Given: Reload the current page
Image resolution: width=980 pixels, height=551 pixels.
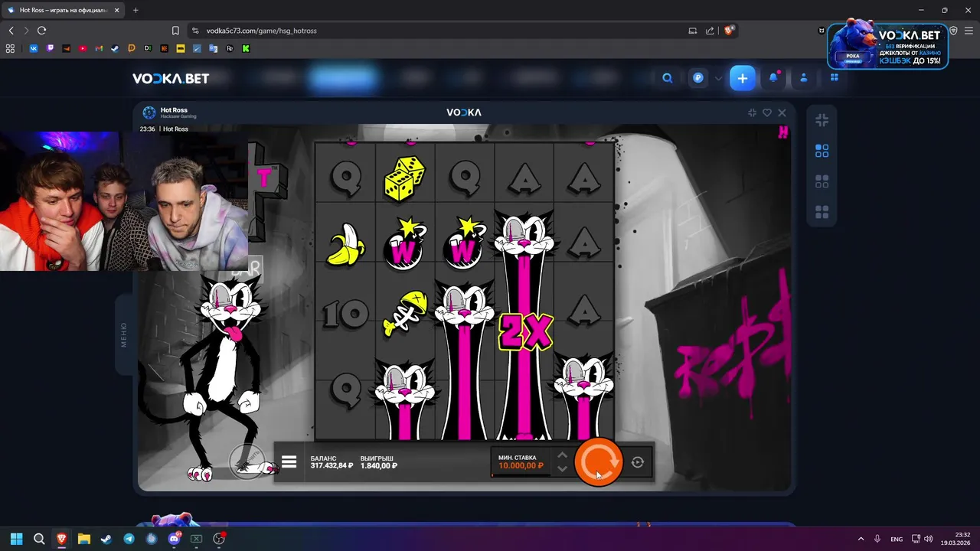Looking at the screenshot, I should click(x=41, y=31).
